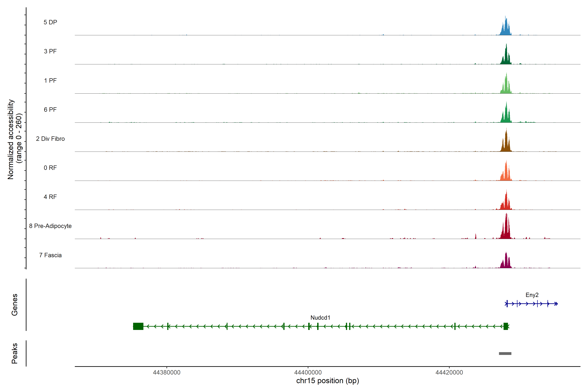Click the 44400000 axis tick label
588x392 pixels.
(x=308, y=373)
